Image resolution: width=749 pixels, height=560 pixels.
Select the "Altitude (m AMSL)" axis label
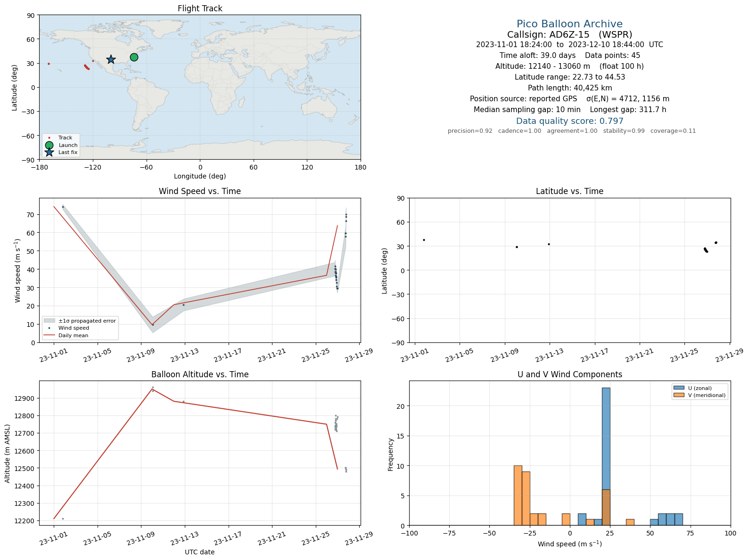[x=7, y=453]
